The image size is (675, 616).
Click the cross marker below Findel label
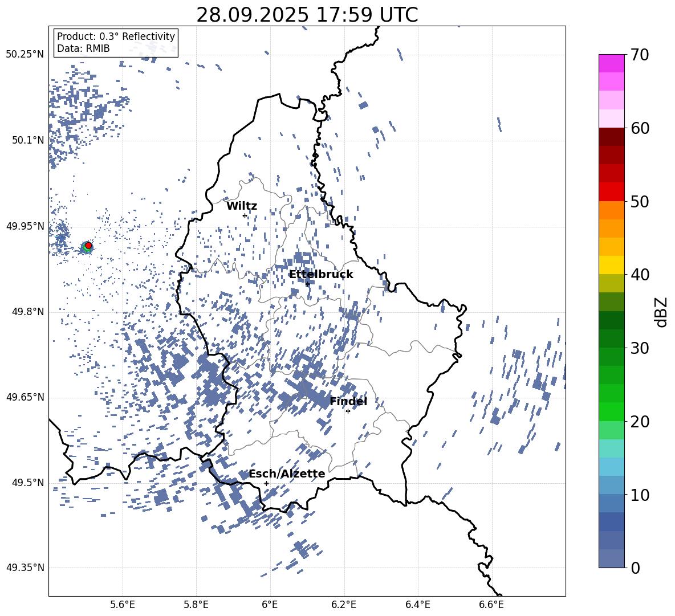(x=348, y=411)
